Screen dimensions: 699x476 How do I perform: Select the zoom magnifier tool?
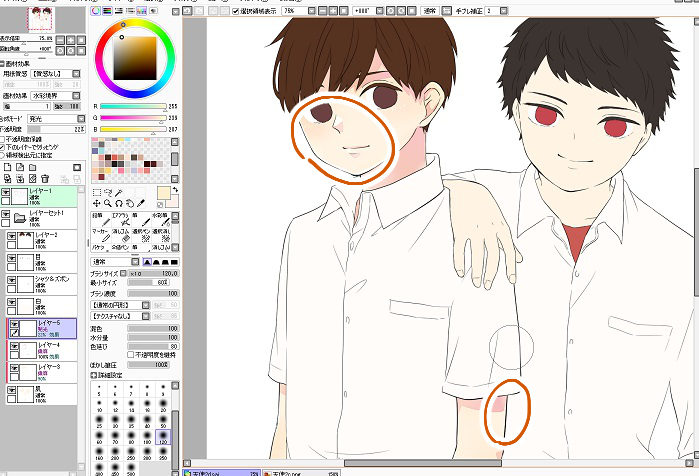(x=107, y=203)
